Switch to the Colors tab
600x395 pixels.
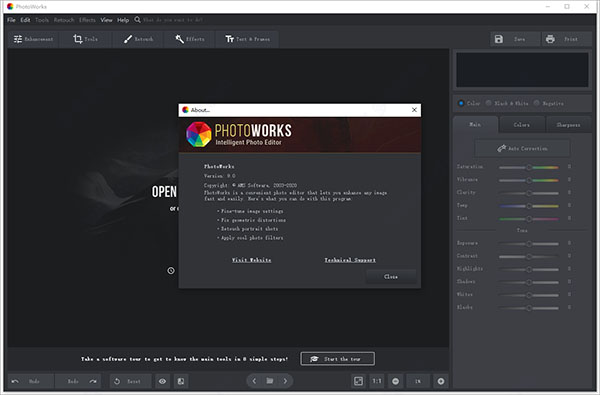[x=522, y=125]
